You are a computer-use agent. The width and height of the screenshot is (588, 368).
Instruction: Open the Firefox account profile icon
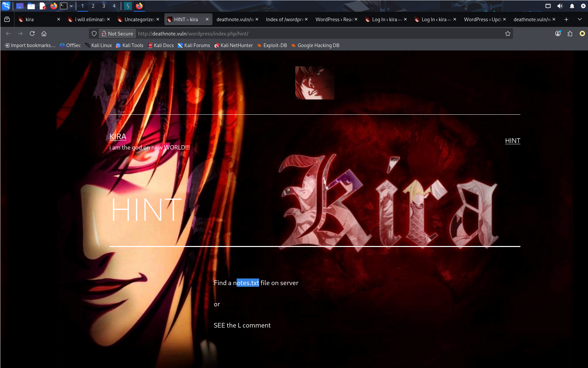click(558, 33)
